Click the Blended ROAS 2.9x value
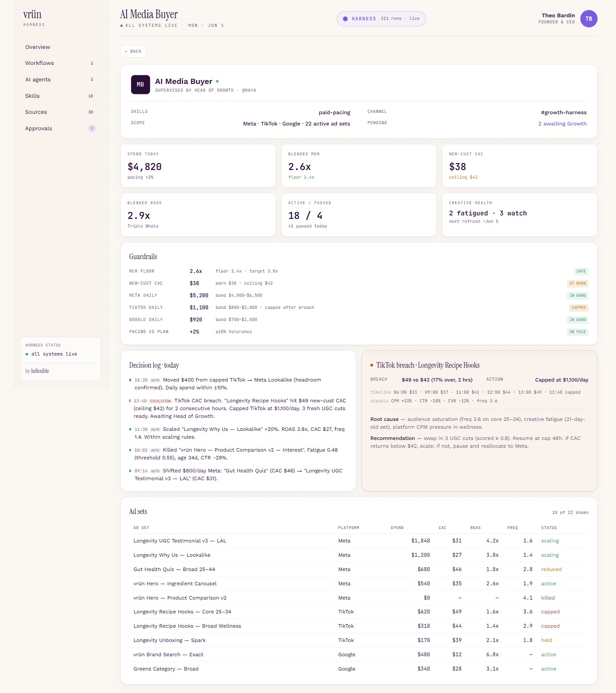616x693 pixels. [139, 215]
